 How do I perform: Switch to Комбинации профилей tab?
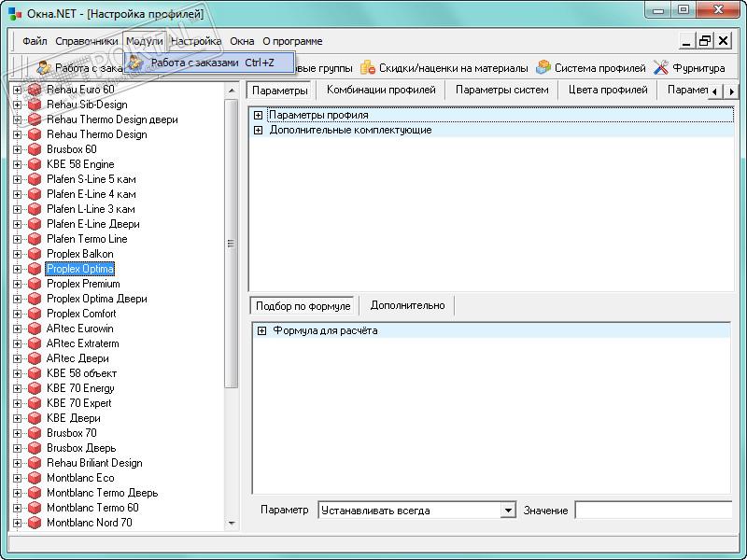coord(381,90)
